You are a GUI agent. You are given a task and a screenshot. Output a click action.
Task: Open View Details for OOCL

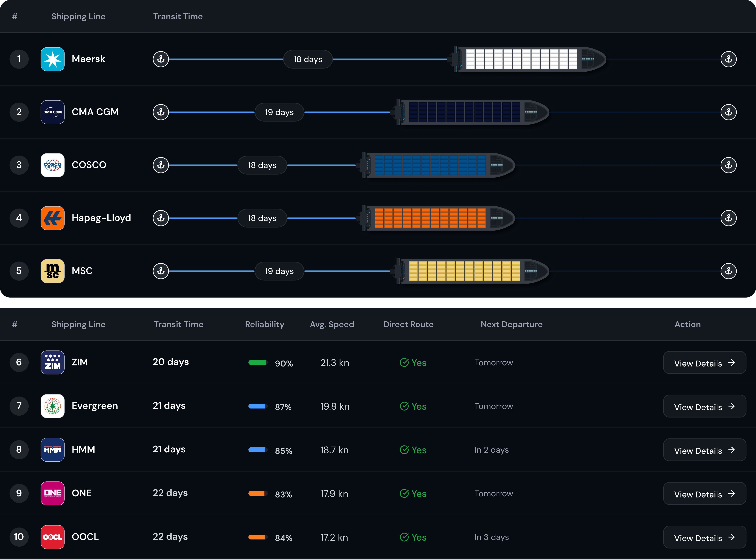(x=705, y=537)
